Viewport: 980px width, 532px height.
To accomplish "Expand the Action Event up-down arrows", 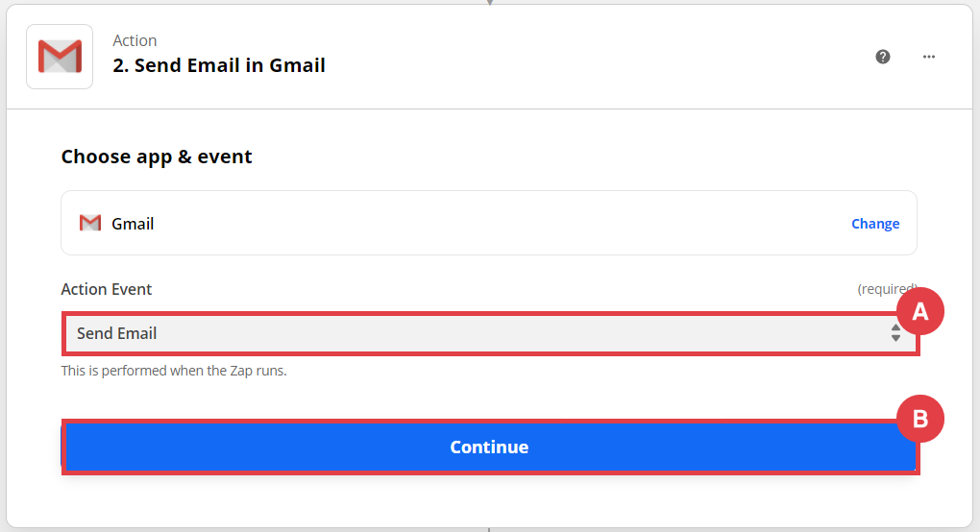I will click(x=895, y=333).
